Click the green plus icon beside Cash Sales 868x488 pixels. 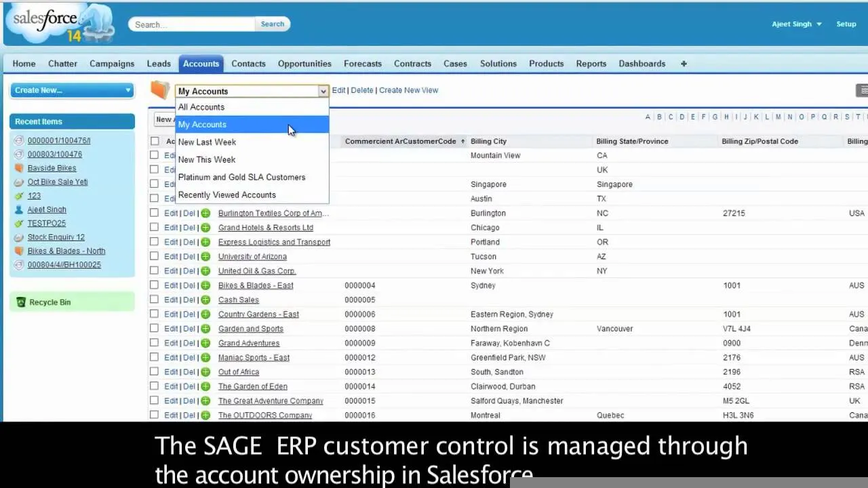pyautogui.click(x=205, y=300)
